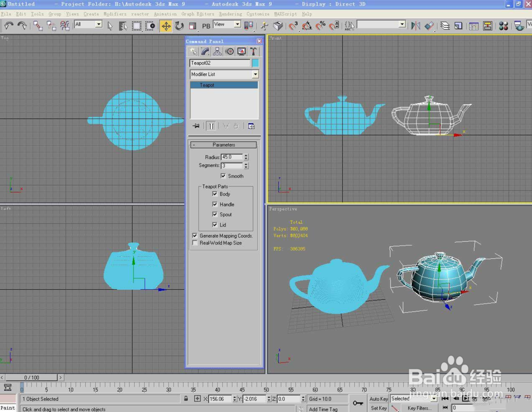Click the Select and Manipulate icon
The image size is (532, 412).
pyautogui.click(x=264, y=26)
